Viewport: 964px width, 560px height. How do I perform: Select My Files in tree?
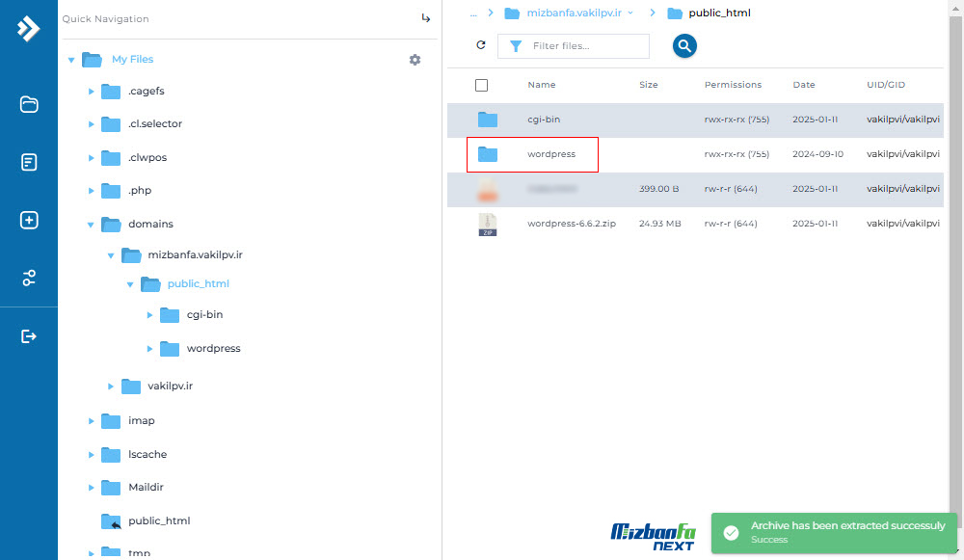click(x=132, y=59)
